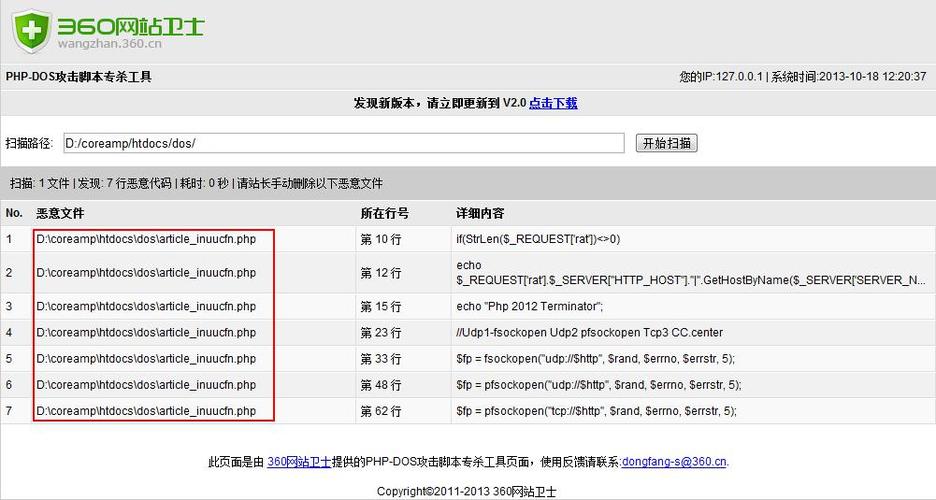Select the file path in row 7
The height and width of the screenshot is (500, 936).
(146, 411)
